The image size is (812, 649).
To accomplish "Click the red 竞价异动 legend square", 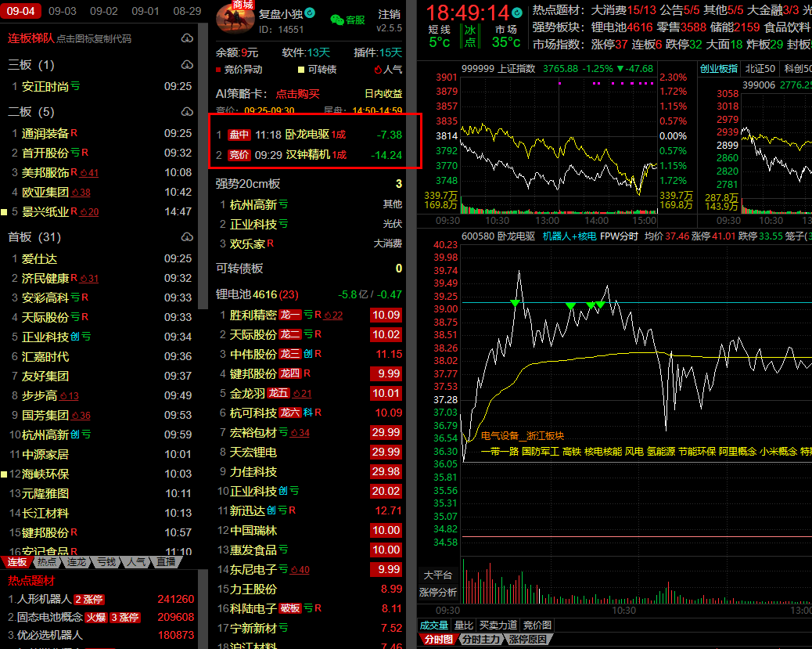I will pos(218,70).
